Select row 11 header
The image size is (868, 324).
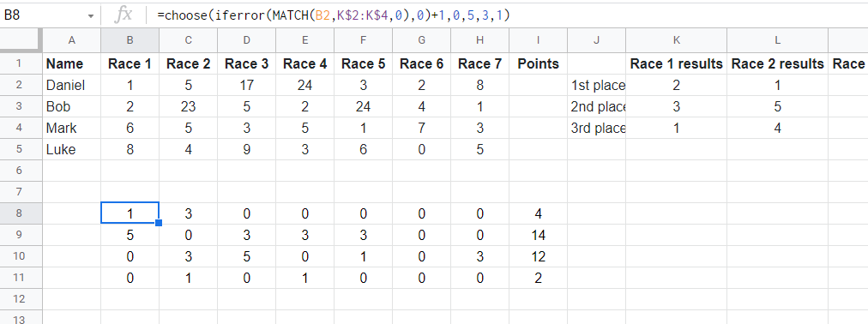[x=21, y=278]
